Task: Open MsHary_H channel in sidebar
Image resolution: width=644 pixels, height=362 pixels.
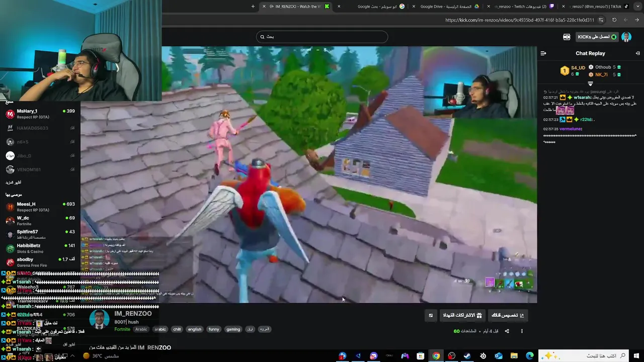Action: tap(40, 114)
